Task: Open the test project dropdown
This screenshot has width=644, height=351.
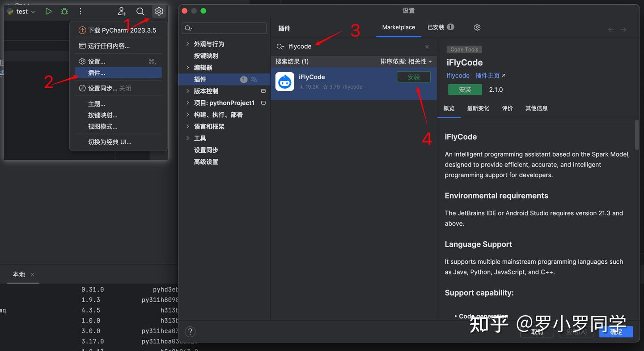Action: [x=21, y=11]
